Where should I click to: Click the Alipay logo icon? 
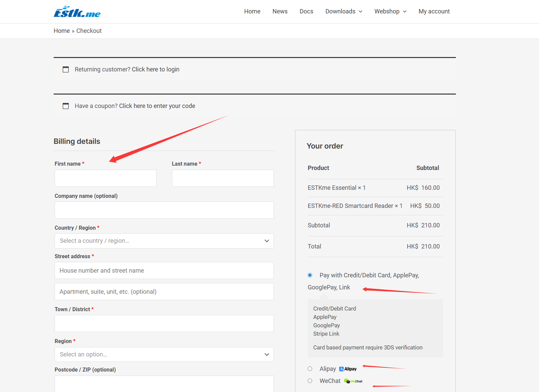(x=348, y=369)
